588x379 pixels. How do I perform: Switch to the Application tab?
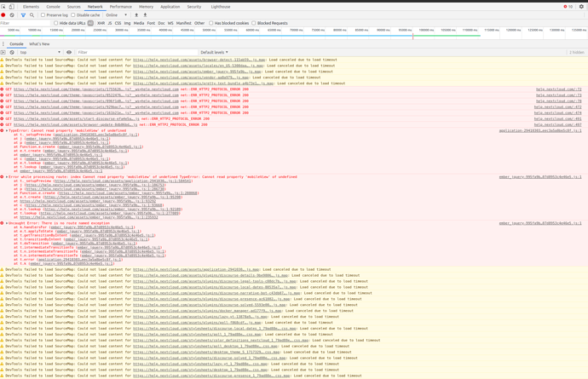(x=170, y=7)
